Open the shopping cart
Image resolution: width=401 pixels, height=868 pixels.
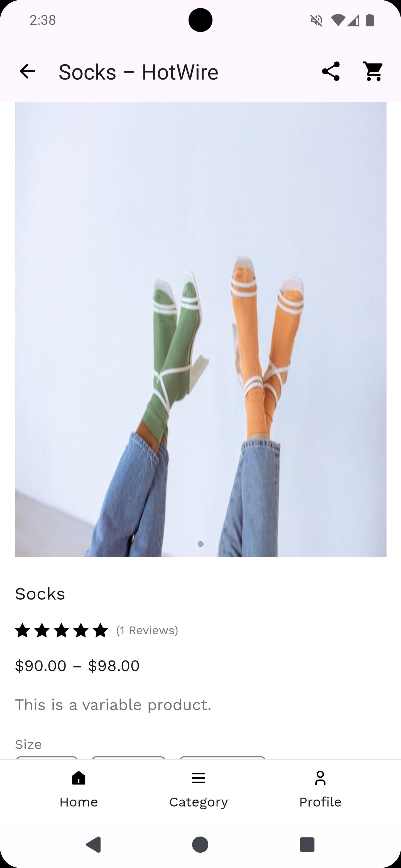(x=373, y=71)
